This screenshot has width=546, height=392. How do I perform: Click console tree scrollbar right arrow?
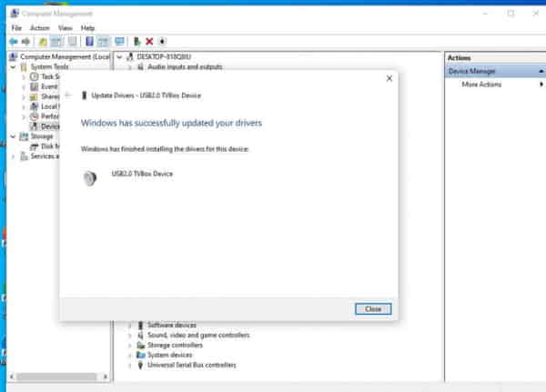(106, 377)
